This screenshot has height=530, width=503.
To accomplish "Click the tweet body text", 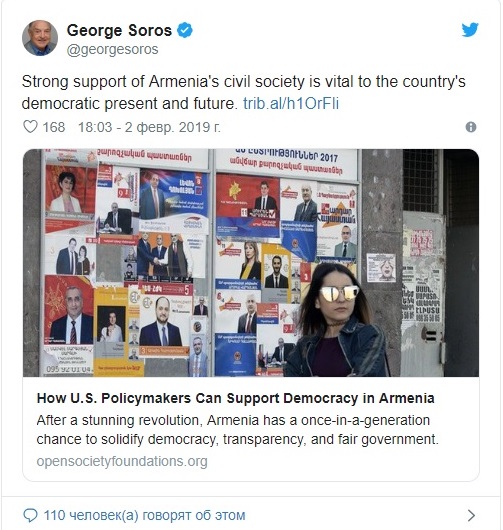I will [243, 92].
